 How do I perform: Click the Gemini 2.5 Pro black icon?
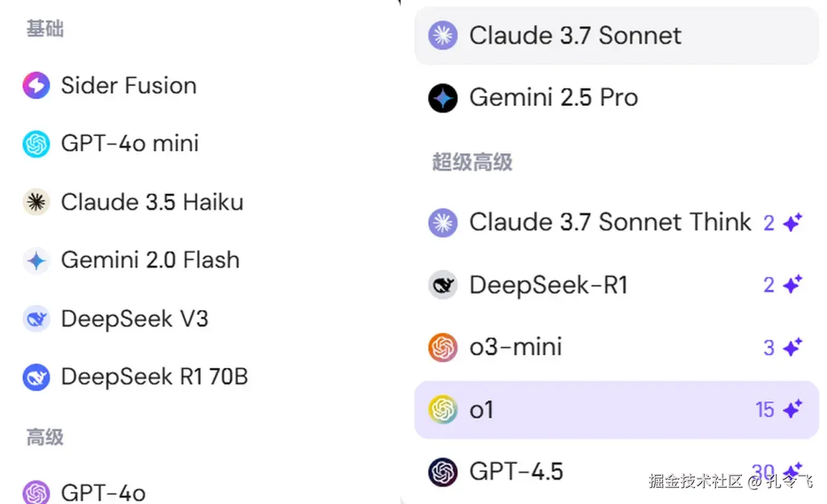[x=442, y=98]
